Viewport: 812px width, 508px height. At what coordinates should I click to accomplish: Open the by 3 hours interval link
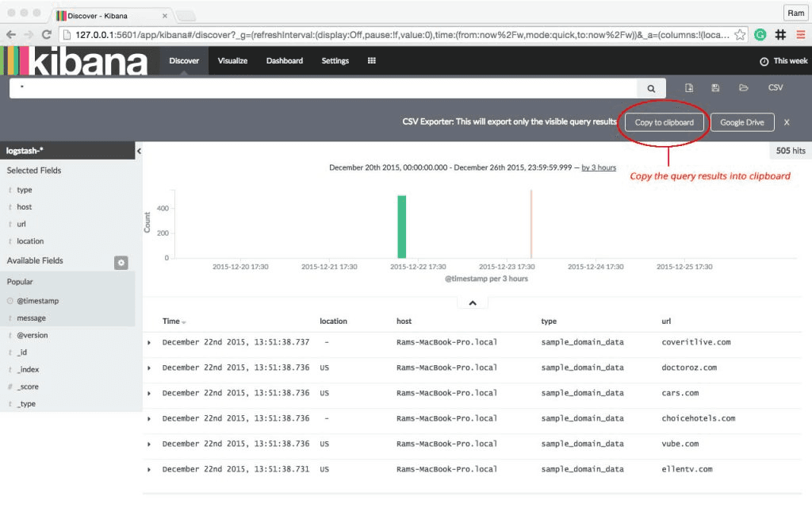click(x=597, y=167)
